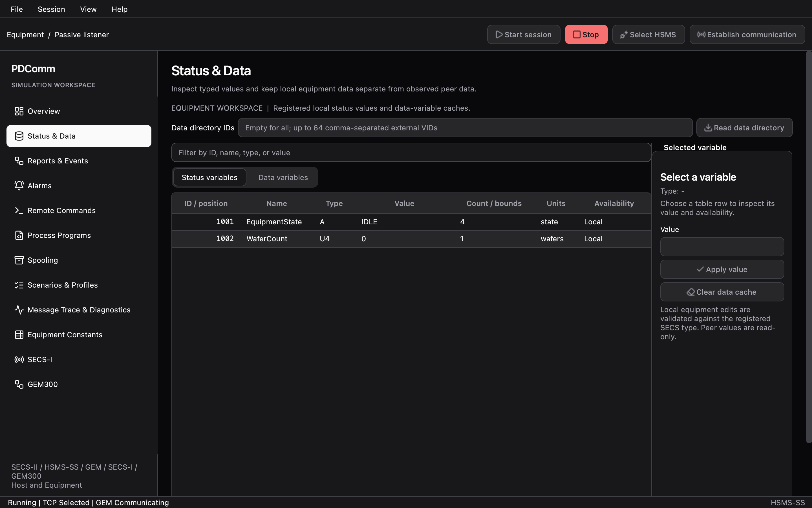Open the Help menu
This screenshot has width=812, height=508.
(120, 9)
